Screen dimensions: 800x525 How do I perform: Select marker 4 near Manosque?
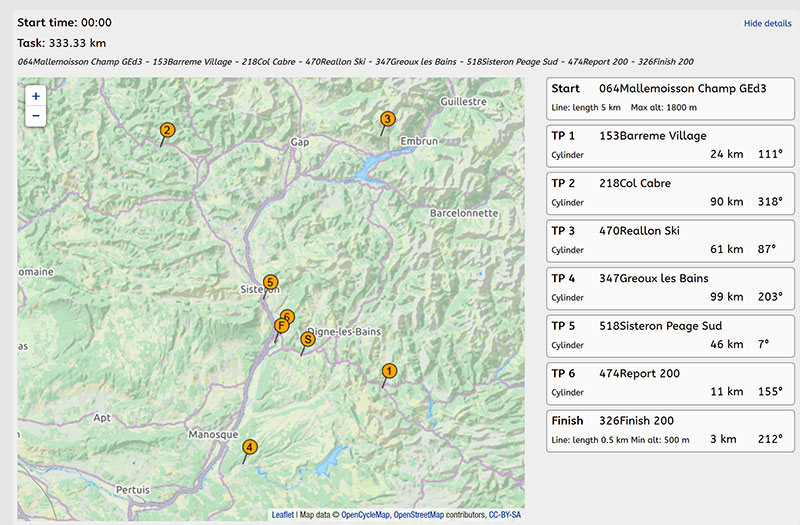pyautogui.click(x=249, y=447)
